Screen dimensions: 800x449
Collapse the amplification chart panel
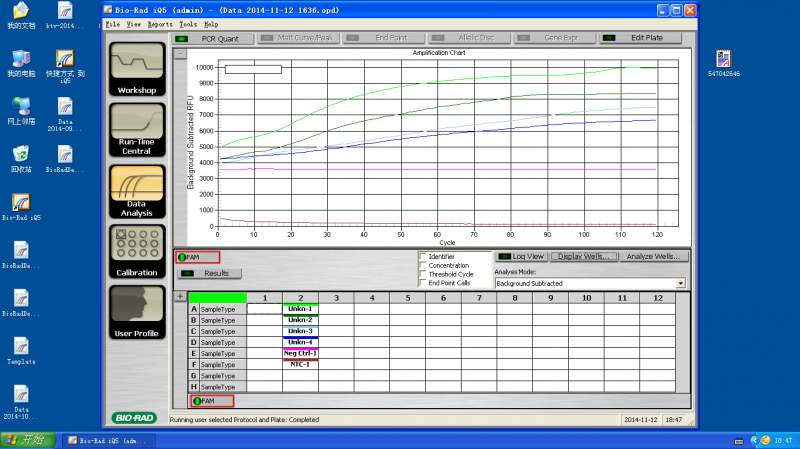click(x=180, y=54)
